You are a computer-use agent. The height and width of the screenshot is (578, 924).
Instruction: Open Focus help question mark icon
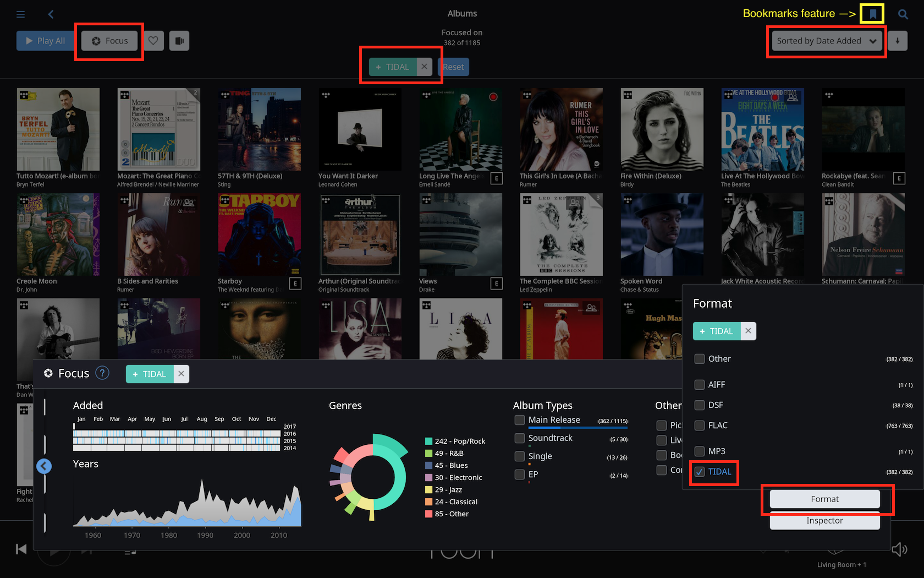pyautogui.click(x=102, y=373)
